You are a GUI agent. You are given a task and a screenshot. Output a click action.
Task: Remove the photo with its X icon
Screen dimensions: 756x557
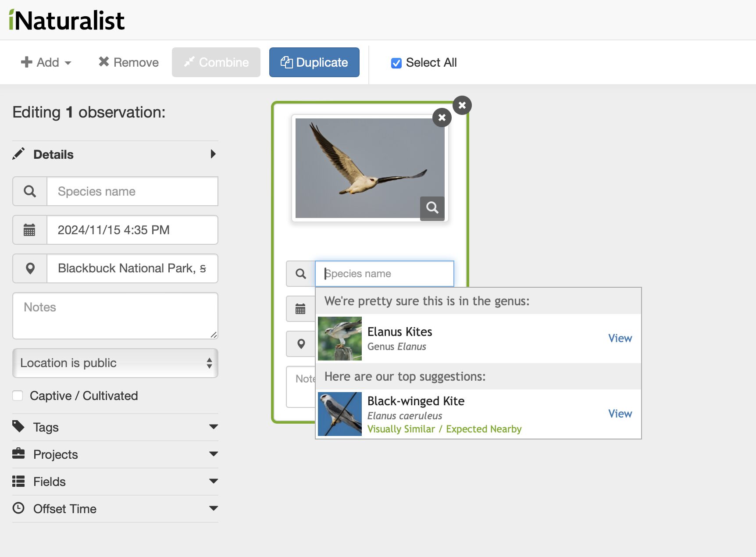point(442,118)
